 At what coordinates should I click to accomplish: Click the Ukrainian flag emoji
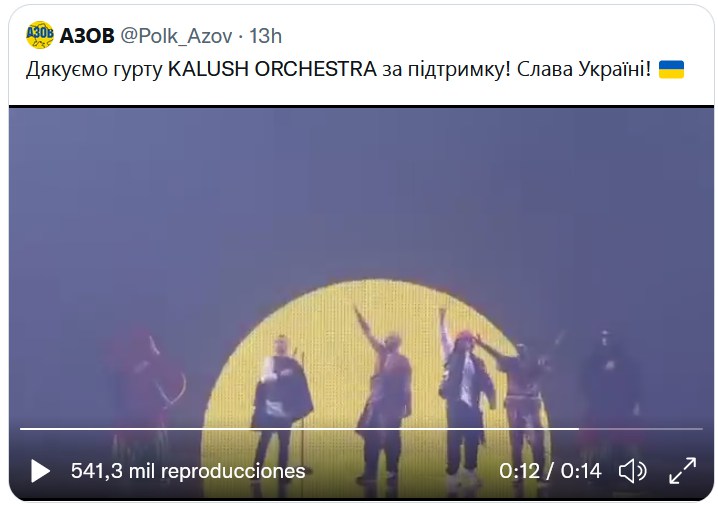pos(671,70)
